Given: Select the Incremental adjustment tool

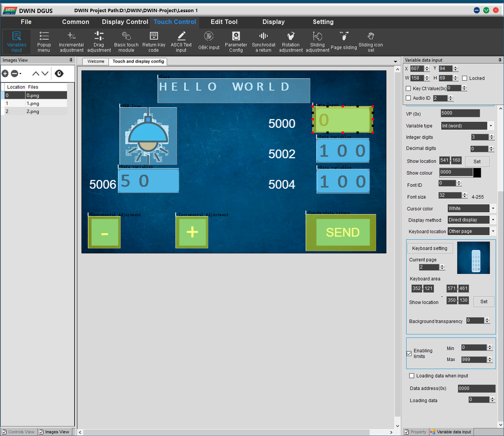Looking at the screenshot, I should 71,42.
